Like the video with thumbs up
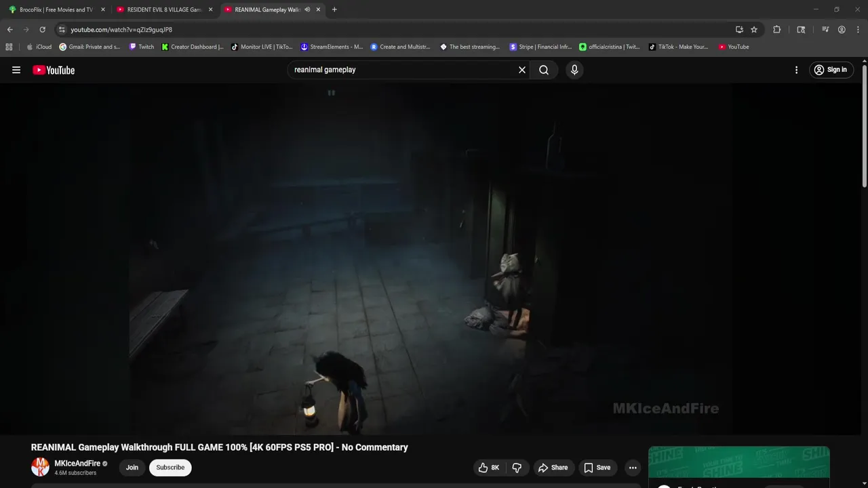Screen dimensions: 868x488 tap(489, 468)
